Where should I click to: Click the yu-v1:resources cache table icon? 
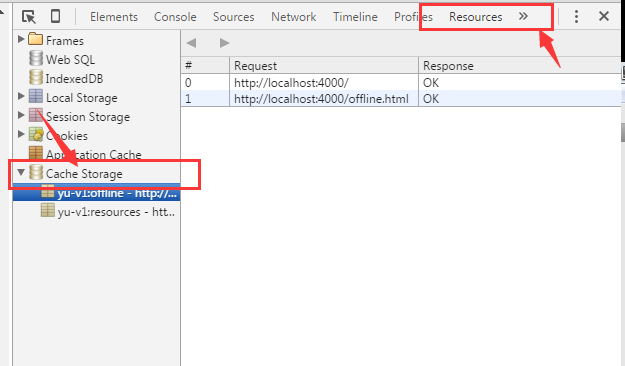tap(48, 210)
